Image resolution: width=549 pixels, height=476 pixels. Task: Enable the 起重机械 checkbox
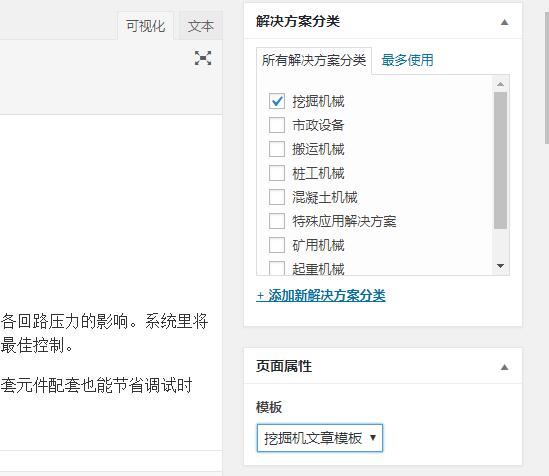point(277,268)
